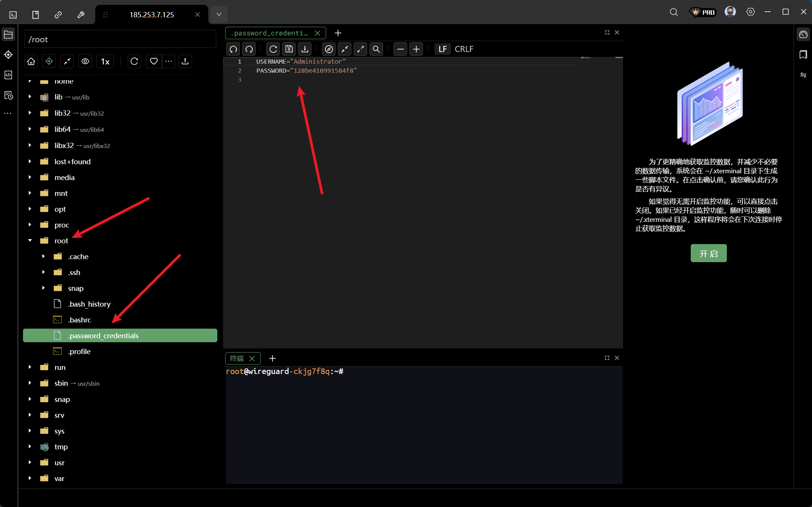Select the 终端 terminal tab
The image size is (812, 507).
point(237,358)
